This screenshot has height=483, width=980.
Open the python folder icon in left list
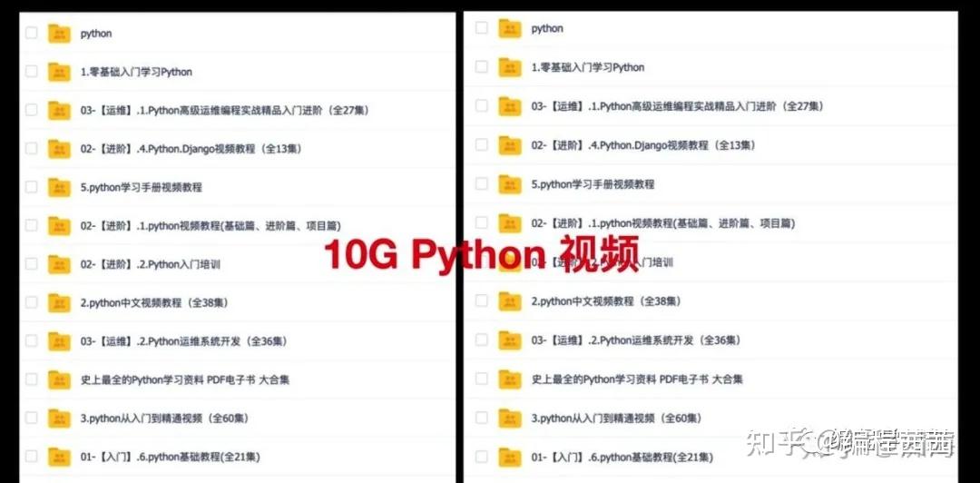(x=59, y=34)
